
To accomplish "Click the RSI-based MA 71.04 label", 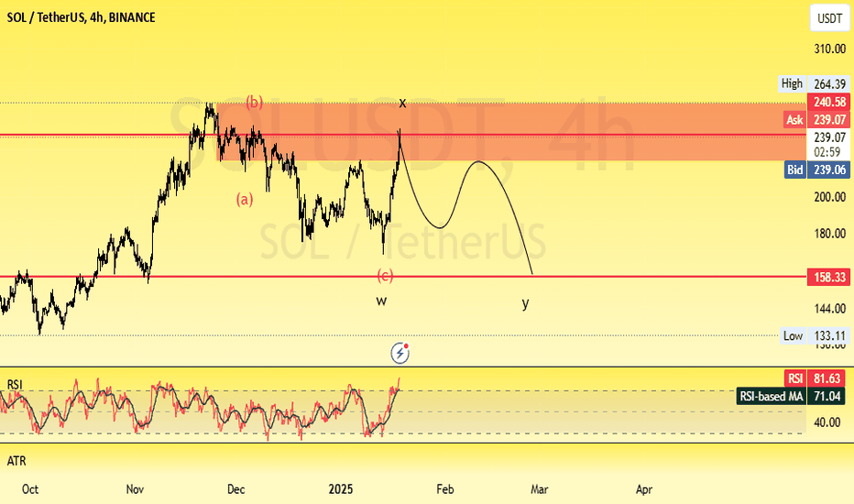I will click(x=791, y=396).
